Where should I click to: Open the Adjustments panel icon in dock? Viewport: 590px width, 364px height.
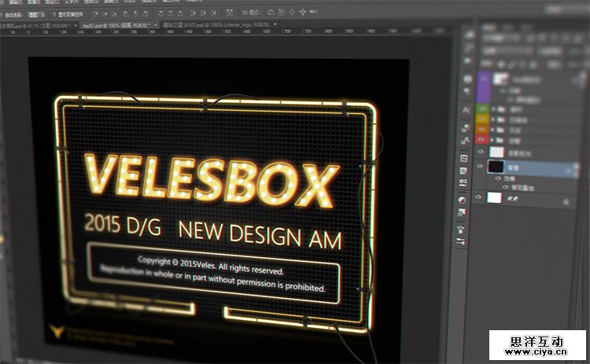(462, 200)
